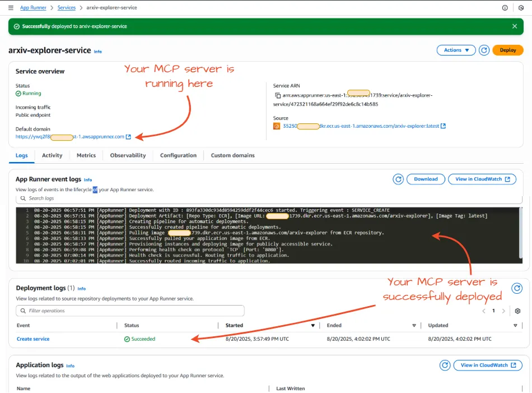Open the navigation hamburger menu
This screenshot has width=532, height=393.
pyautogui.click(x=10, y=7)
